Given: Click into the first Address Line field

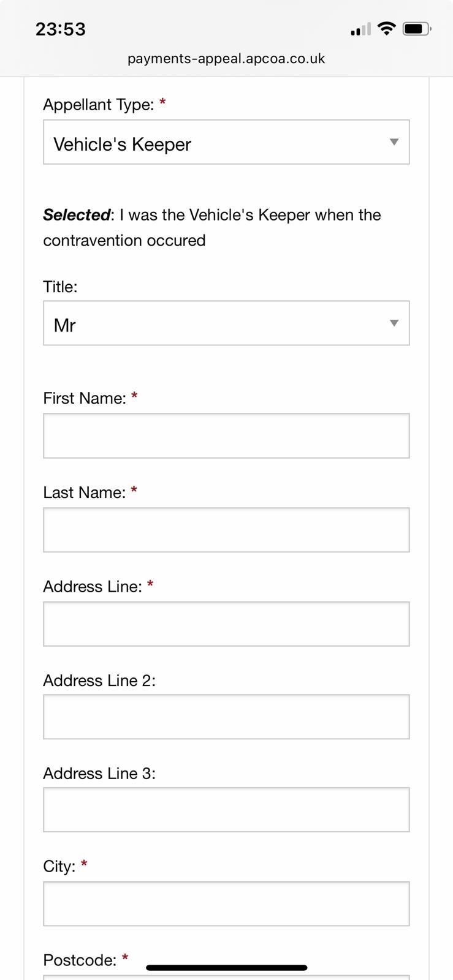Looking at the screenshot, I should 226,624.
